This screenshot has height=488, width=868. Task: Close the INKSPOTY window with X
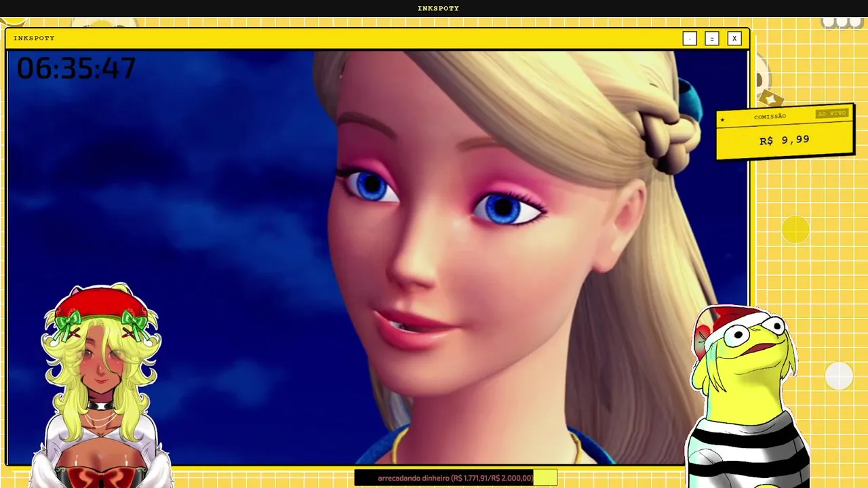click(734, 39)
